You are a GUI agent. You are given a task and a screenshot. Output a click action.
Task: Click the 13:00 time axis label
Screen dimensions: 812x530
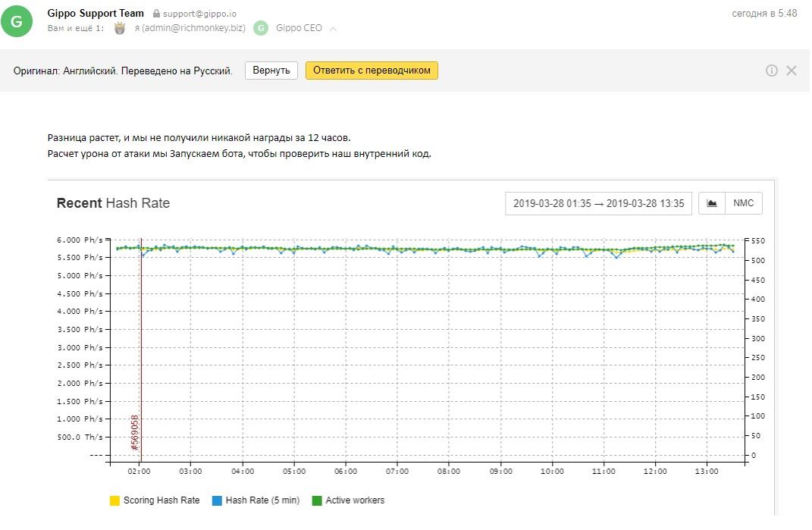707,472
